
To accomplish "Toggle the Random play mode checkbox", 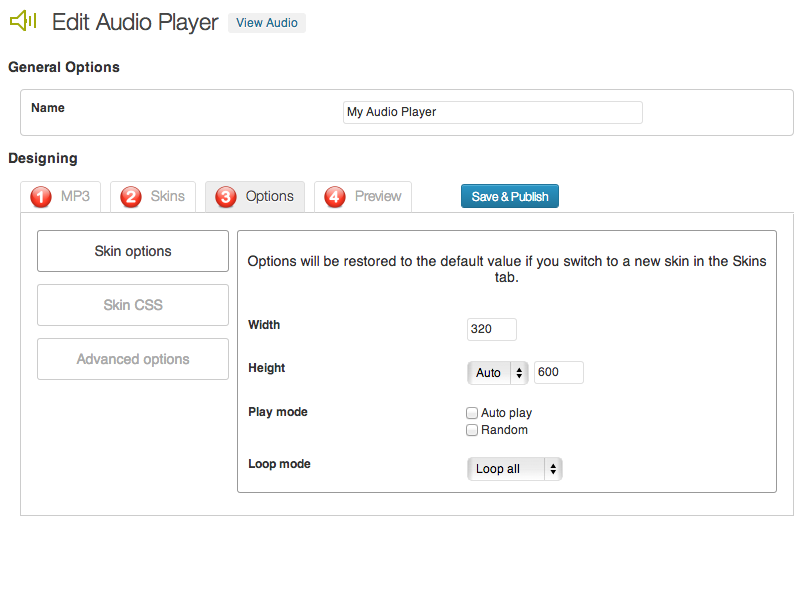I will [x=472, y=430].
